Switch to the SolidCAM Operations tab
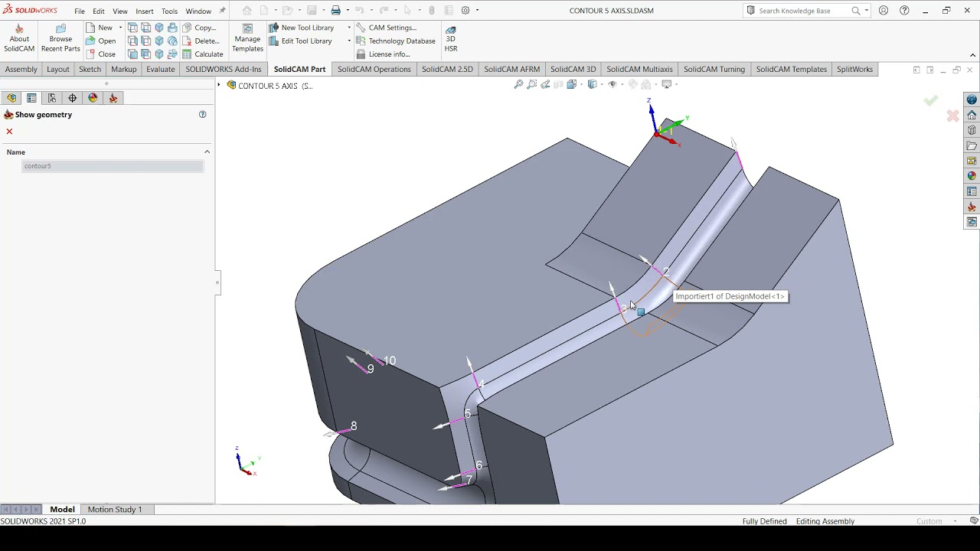Viewport: 980px width, 551px height. pos(374,69)
